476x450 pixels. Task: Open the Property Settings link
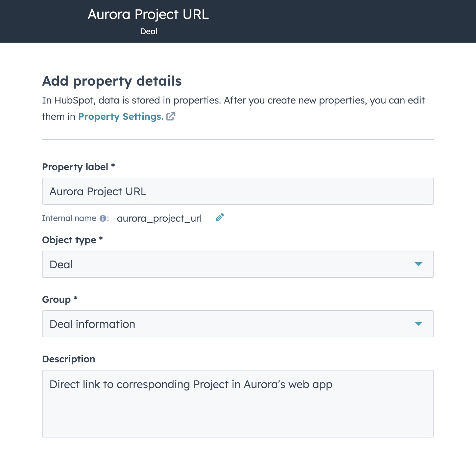[121, 117]
